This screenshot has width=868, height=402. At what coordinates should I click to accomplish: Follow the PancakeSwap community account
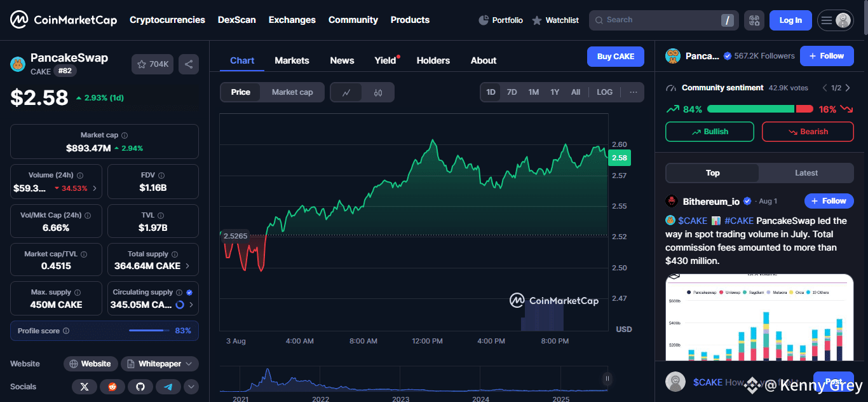pos(827,56)
